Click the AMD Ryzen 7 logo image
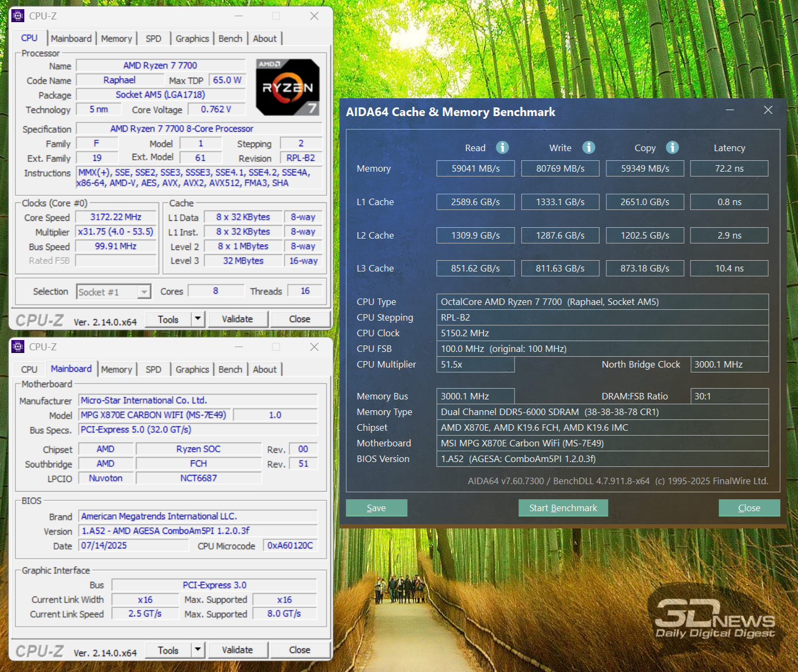Viewport: 798px width, 672px height. tap(288, 87)
